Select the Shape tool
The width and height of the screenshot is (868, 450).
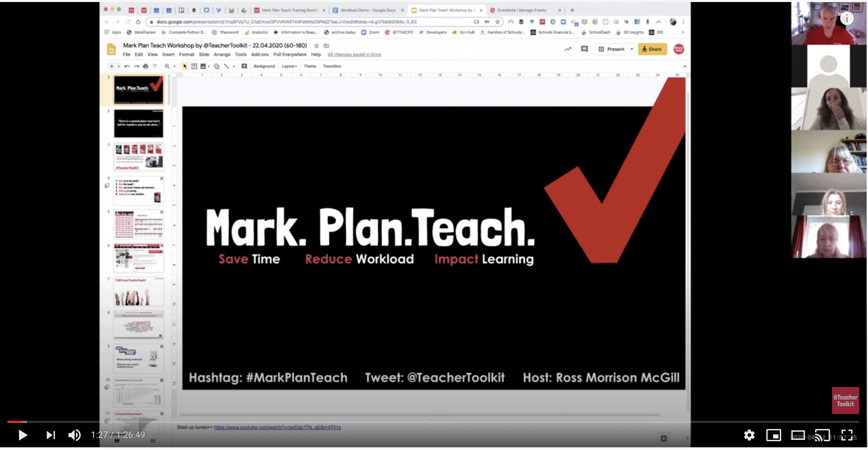pyautogui.click(x=217, y=66)
